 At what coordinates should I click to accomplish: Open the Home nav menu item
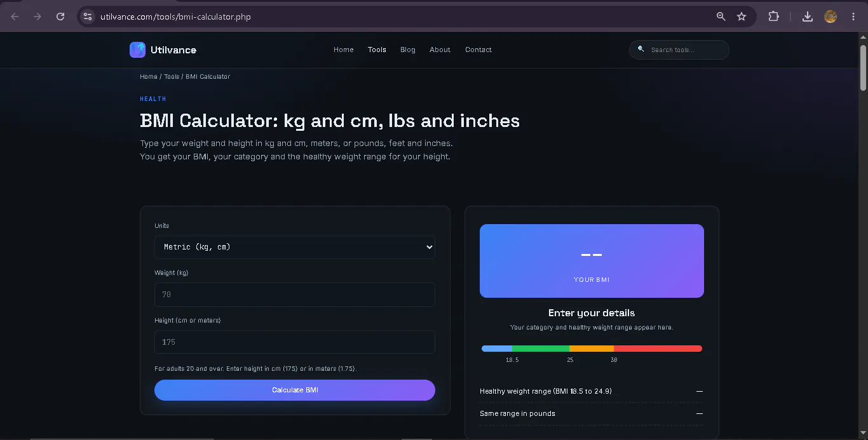(x=344, y=50)
